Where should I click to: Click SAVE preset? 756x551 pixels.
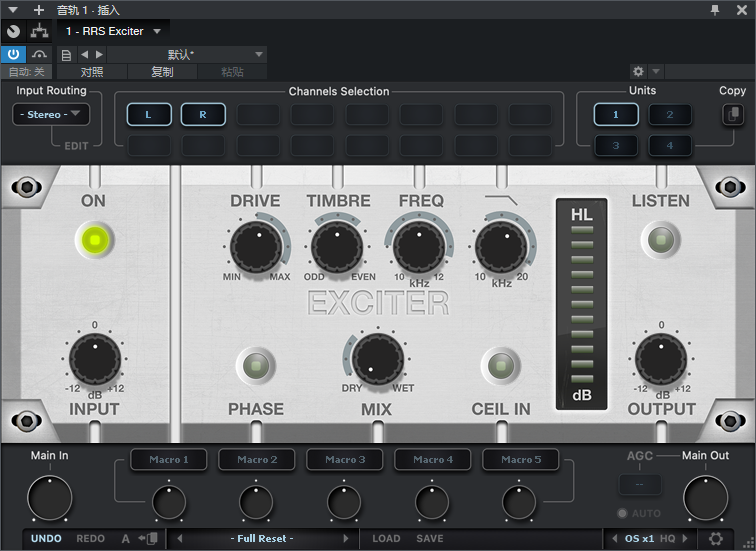[x=430, y=538]
